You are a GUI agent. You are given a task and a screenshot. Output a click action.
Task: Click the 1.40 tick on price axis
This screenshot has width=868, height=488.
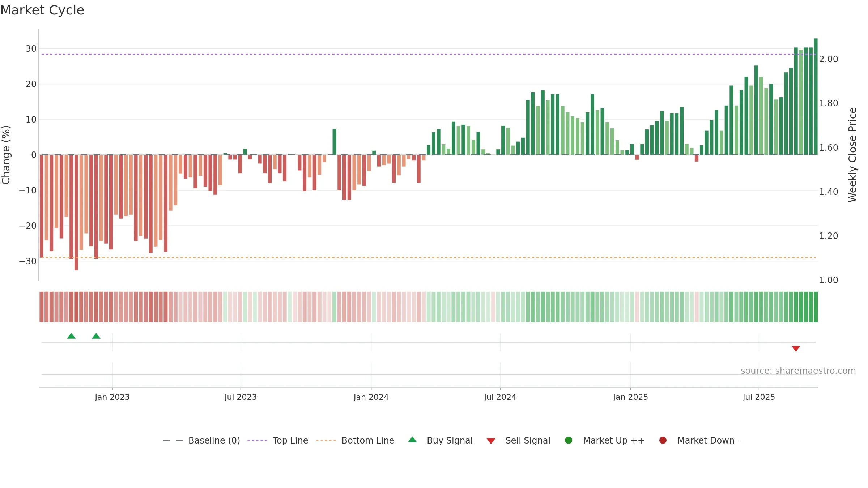pyautogui.click(x=829, y=192)
